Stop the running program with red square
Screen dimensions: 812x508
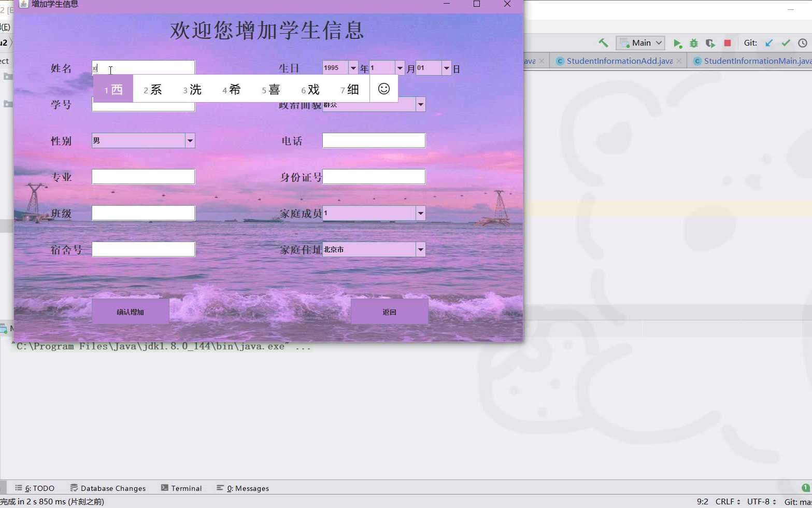pos(728,43)
